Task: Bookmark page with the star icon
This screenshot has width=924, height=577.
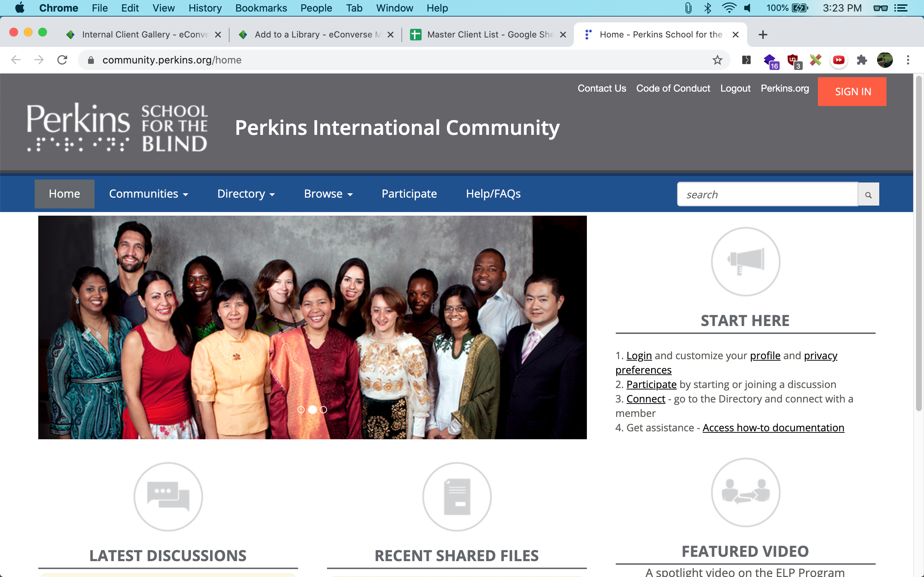Action: [x=717, y=60]
